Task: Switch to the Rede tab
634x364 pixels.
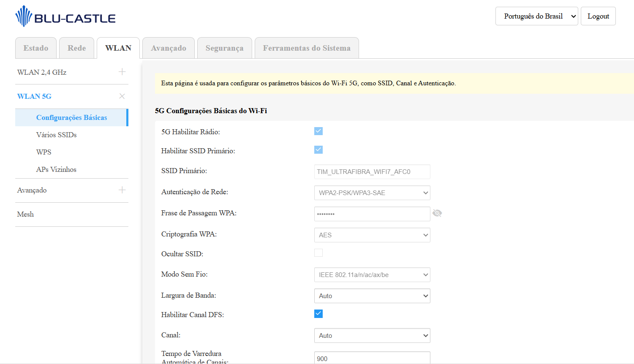Action: 77,48
